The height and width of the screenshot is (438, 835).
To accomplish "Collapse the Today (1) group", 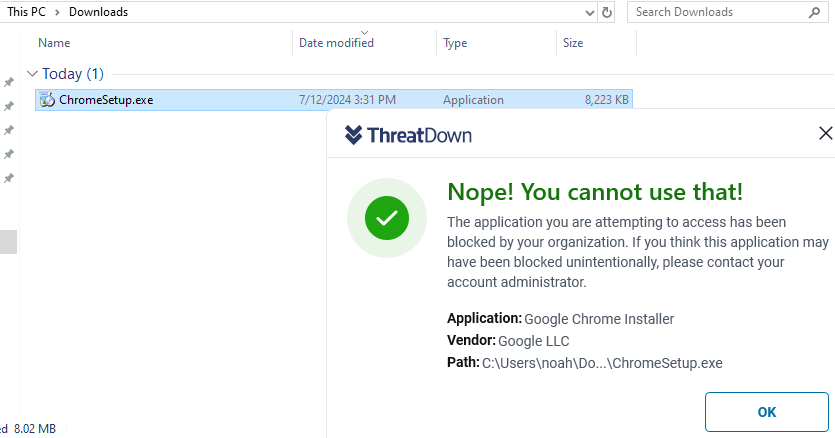I will pos(32,74).
